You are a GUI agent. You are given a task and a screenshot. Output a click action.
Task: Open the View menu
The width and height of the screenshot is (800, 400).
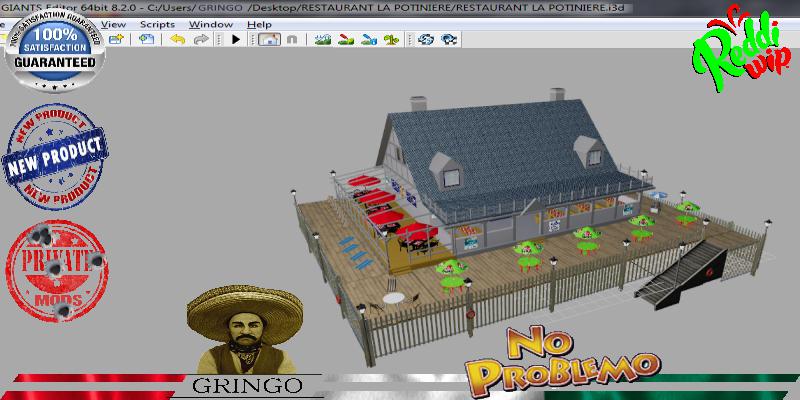click(x=114, y=23)
